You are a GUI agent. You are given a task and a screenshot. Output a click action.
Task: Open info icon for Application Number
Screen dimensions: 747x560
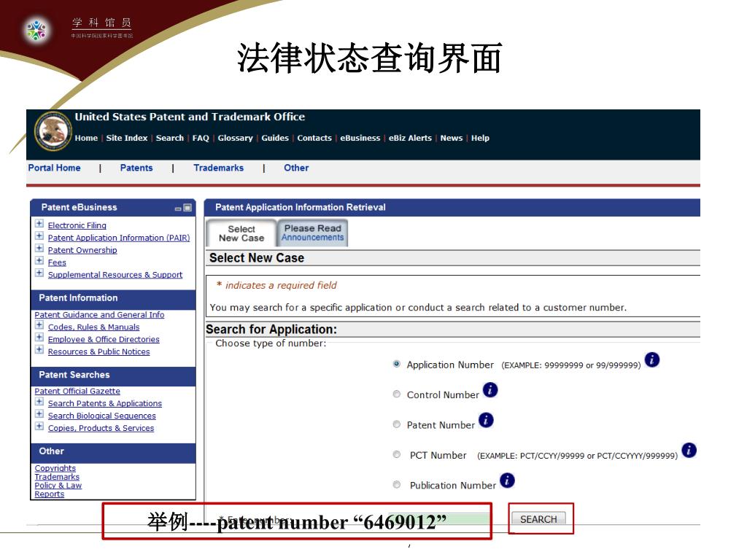[651, 359]
